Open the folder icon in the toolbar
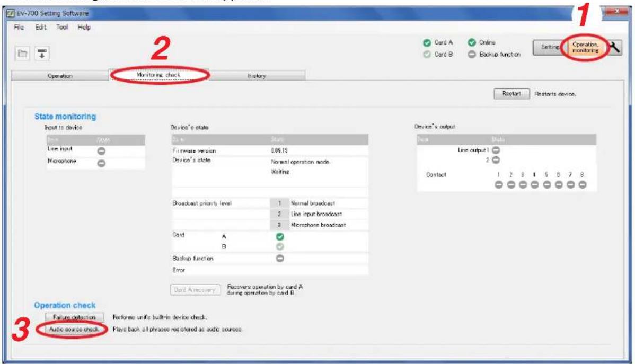The height and width of the screenshot is (364, 635). [x=23, y=53]
